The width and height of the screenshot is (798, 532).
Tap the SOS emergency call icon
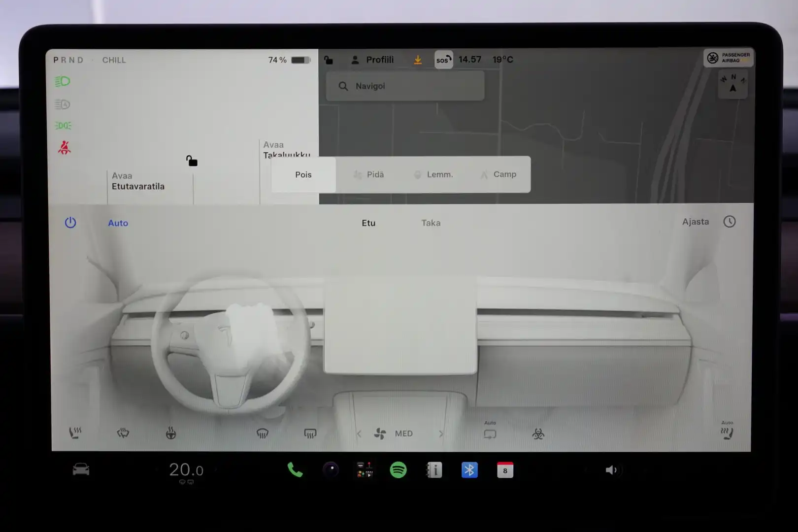pos(443,60)
